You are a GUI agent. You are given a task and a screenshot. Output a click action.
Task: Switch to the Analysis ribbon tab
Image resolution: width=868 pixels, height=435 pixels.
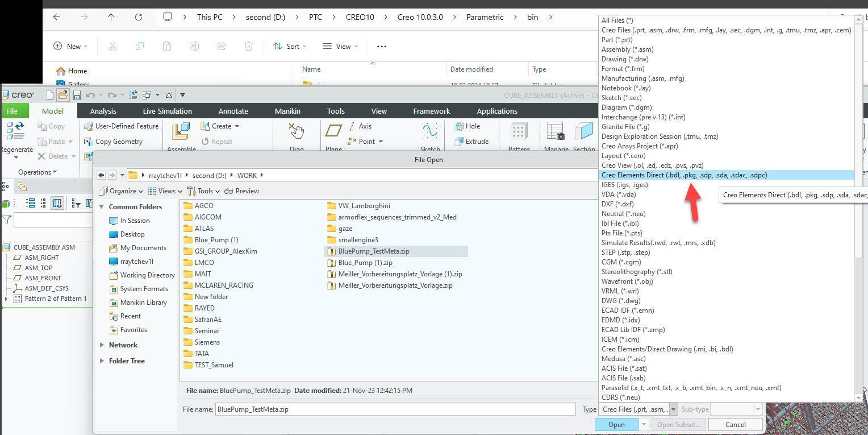(x=103, y=110)
